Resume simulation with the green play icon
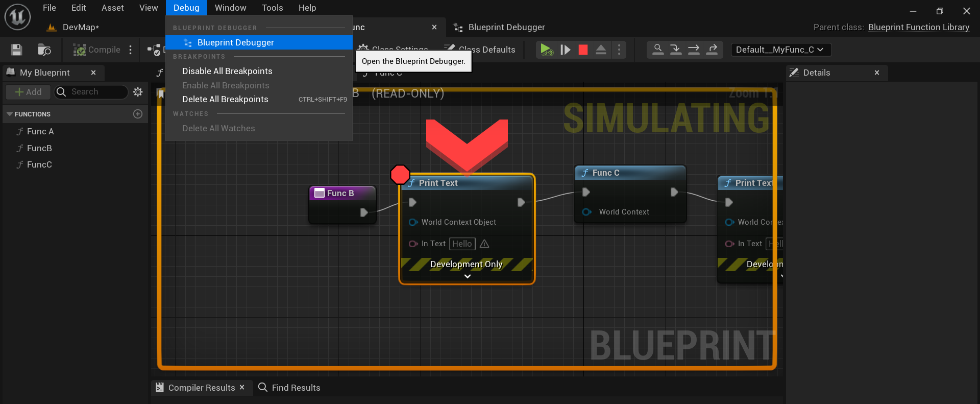The image size is (980, 404). point(547,50)
